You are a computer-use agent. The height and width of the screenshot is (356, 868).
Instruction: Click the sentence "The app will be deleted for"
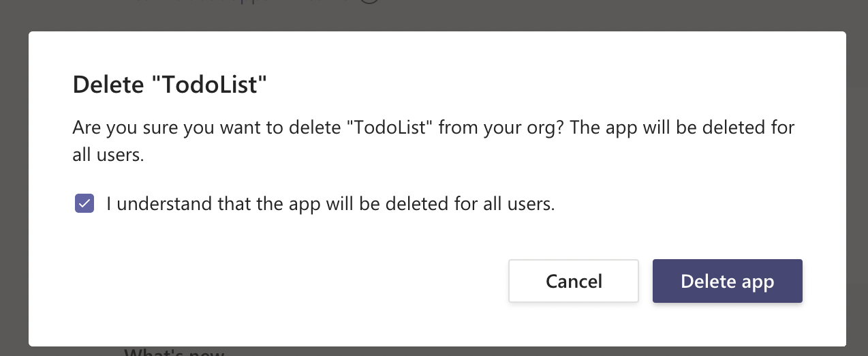point(681,128)
